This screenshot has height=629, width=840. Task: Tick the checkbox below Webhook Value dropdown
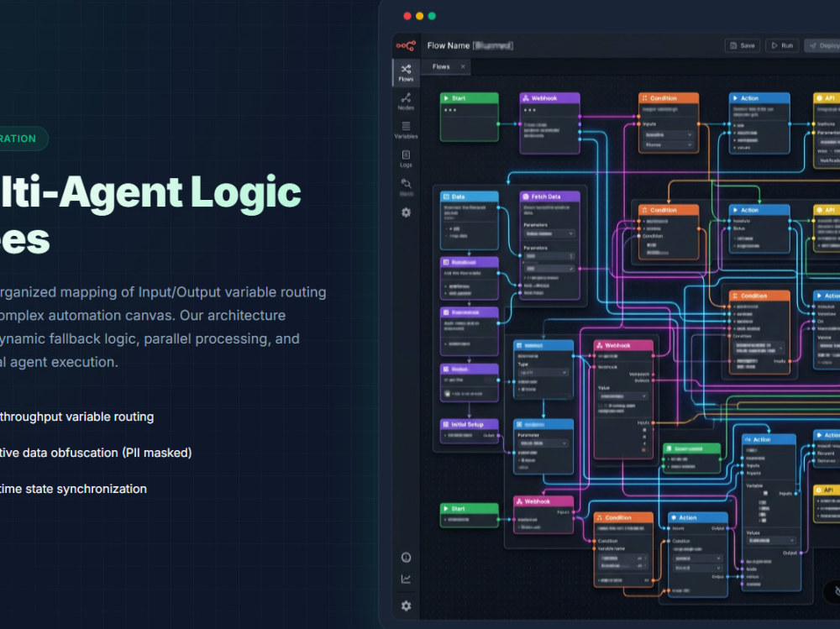tap(601, 406)
